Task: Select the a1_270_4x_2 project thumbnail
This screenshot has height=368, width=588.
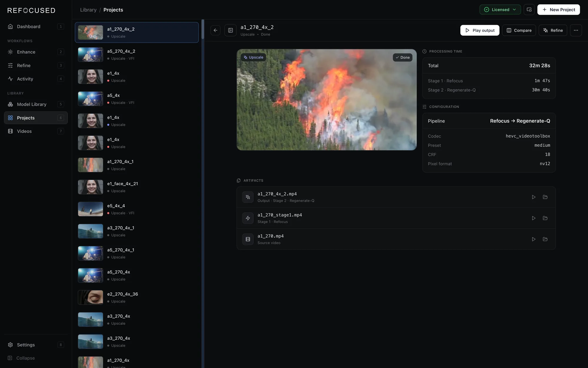Action: pos(90,32)
